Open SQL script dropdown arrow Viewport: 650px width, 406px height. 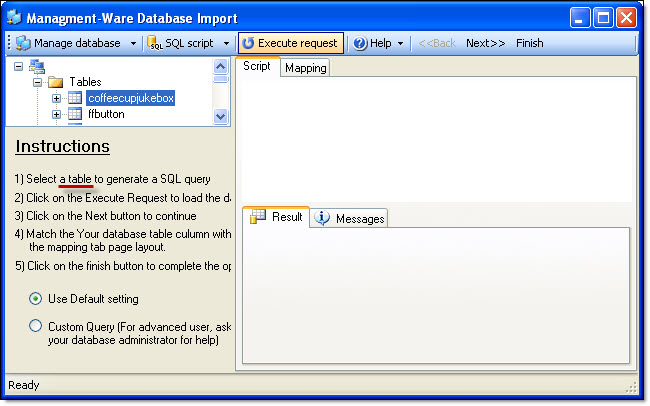[226, 44]
